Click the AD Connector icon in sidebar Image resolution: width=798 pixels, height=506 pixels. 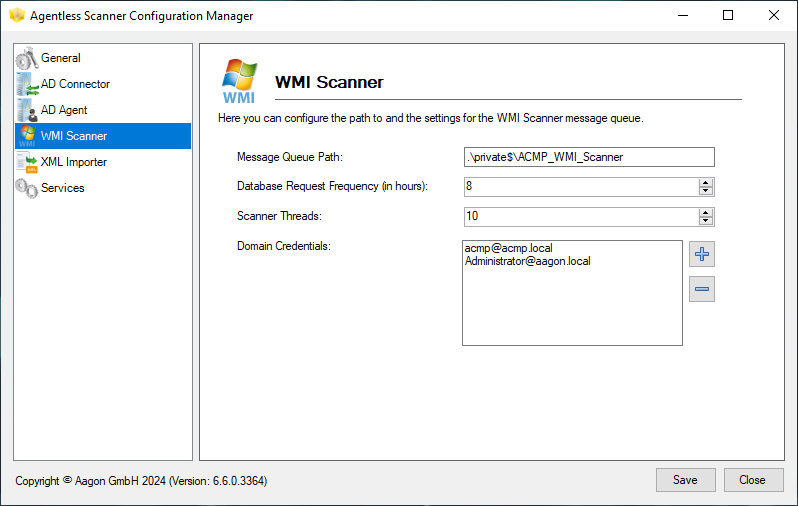coord(27,84)
